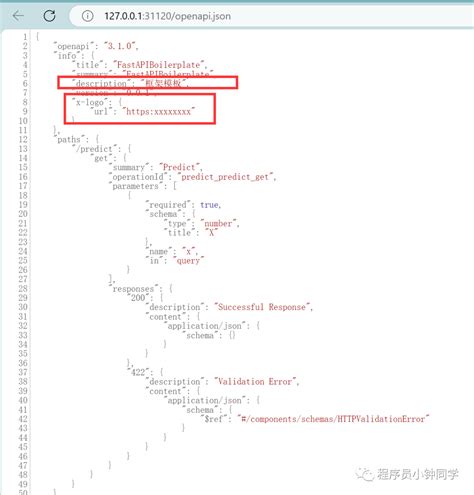Click the "x-logo" key
This screenshot has width=474, height=495.
click(90, 102)
